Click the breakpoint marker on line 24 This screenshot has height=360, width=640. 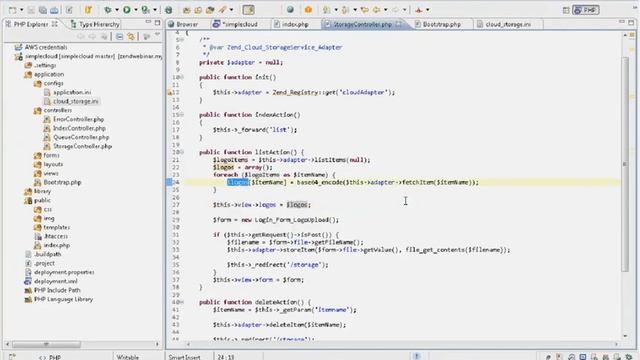click(169, 182)
